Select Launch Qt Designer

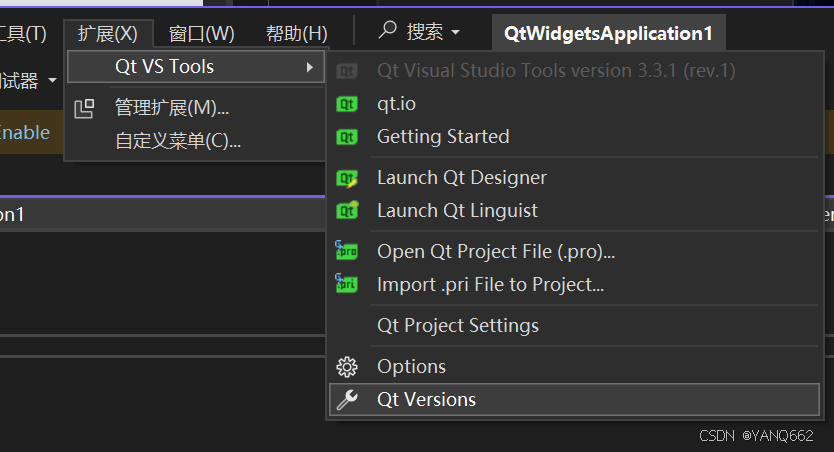point(574,178)
